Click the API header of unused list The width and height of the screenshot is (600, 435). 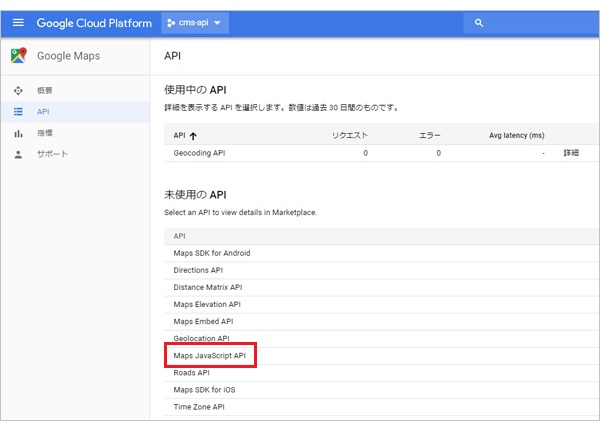click(x=179, y=236)
